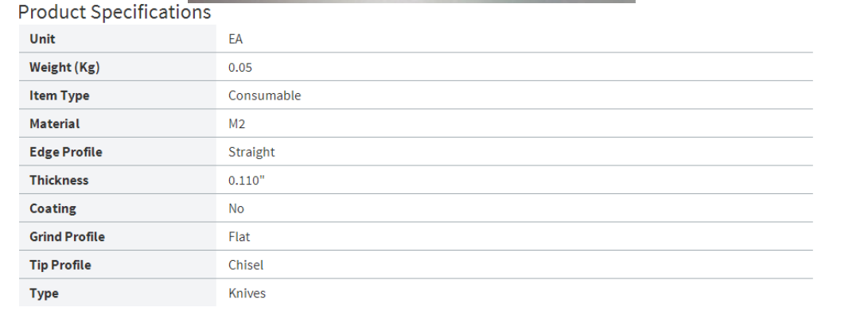Click the M2 material value
The image size is (868, 319).
[237, 124]
